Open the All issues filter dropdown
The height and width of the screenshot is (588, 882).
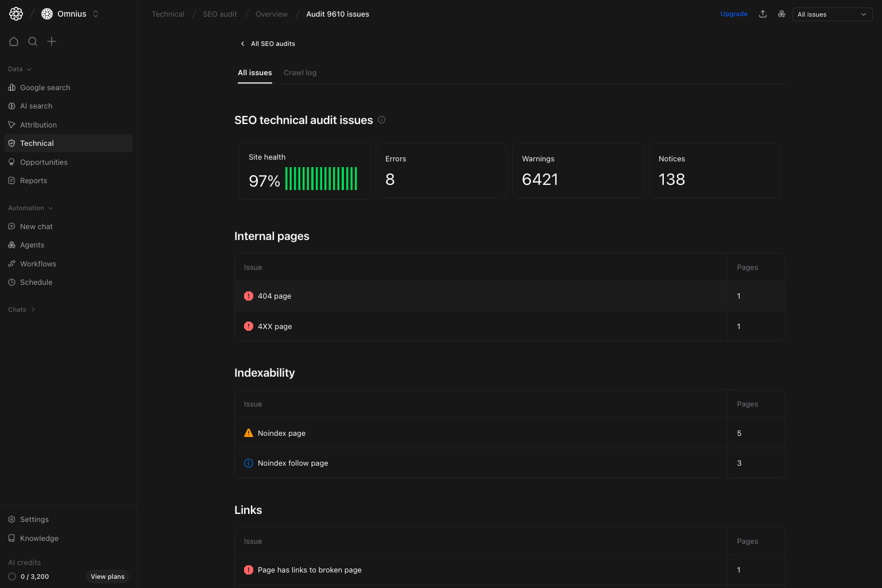[x=832, y=14]
